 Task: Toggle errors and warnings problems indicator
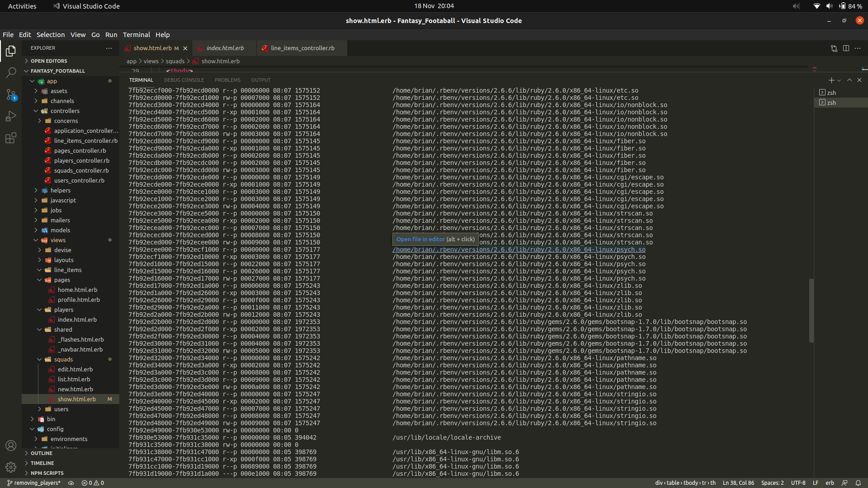[93, 483]
